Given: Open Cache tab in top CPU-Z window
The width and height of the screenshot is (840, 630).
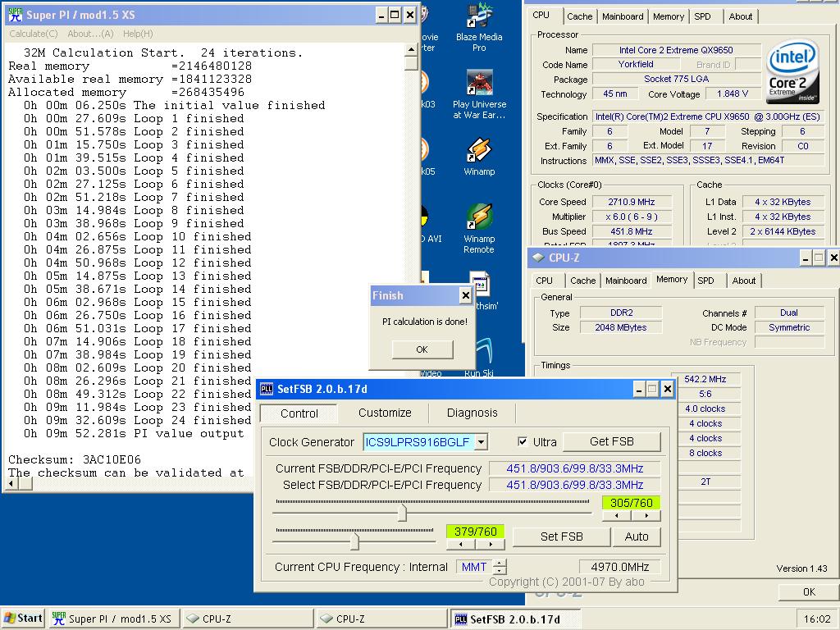Looking at the screenshot, I should pyautogui.click(x=580, y=16).
